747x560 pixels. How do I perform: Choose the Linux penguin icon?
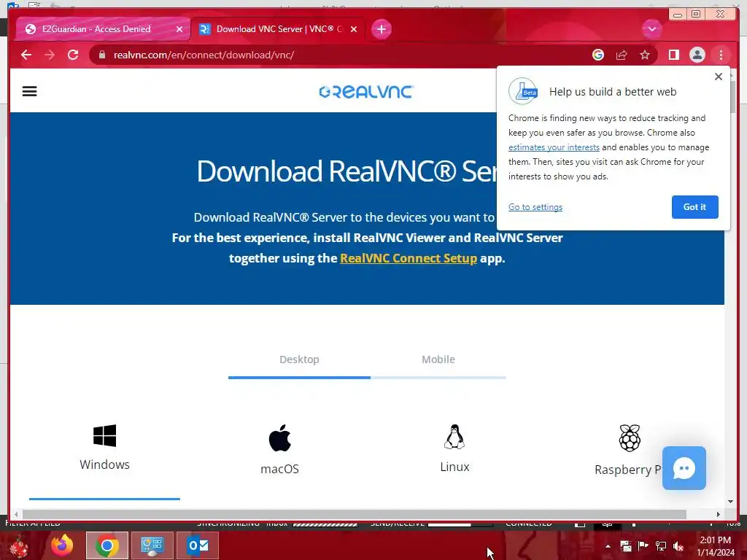tap(454, 437)
